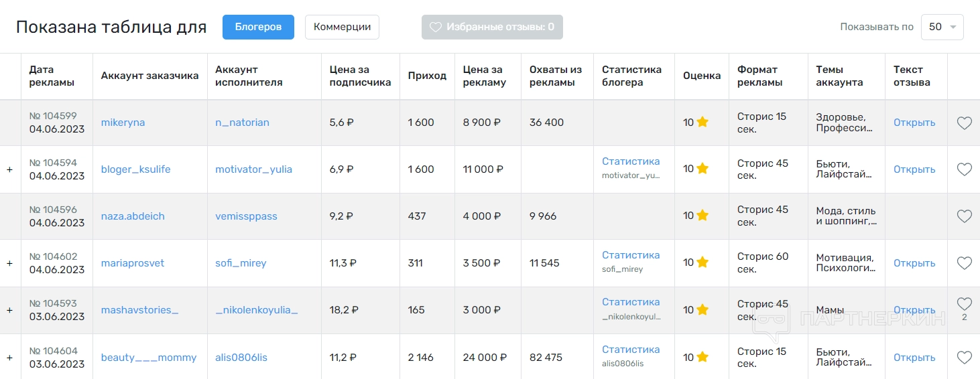Switch to the Коммерции tab
Viewport: 980px width, 379px height.
tap(342, 27)
